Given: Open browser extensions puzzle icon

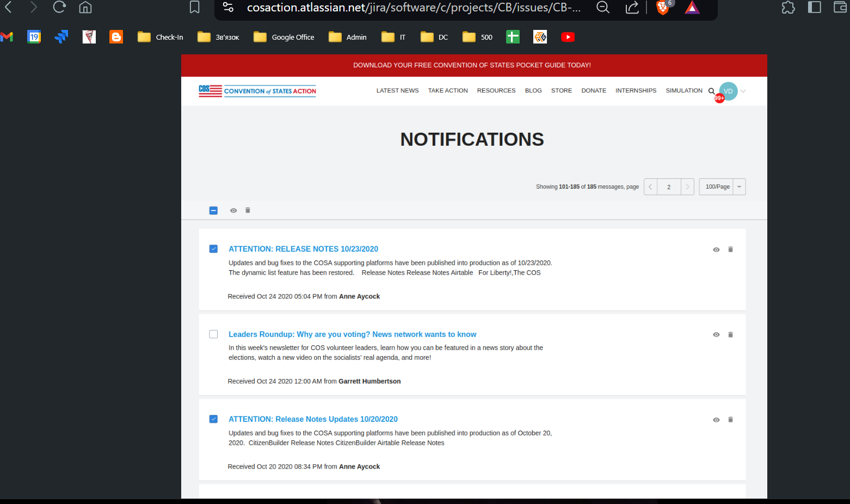Looking at the screenshot, I should click(x=788, y=8).
